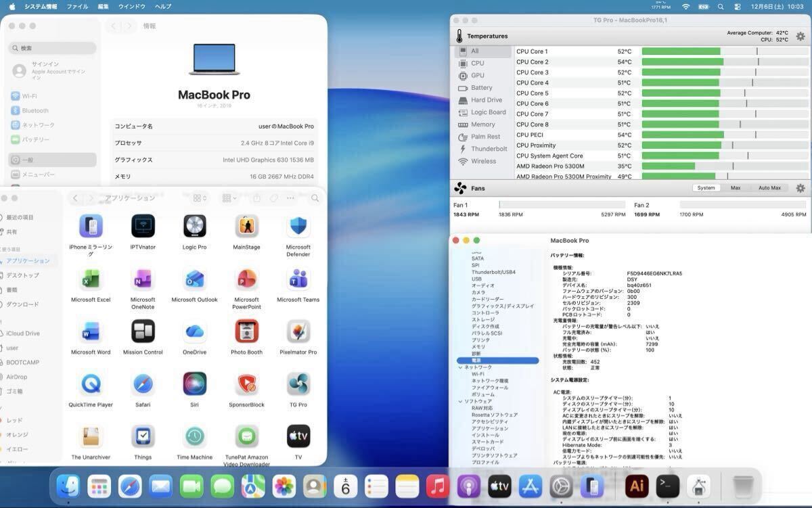Screen dimensions: 812x508
Task: Click the Fan 1 speed bar
Action: click(562, 205)
